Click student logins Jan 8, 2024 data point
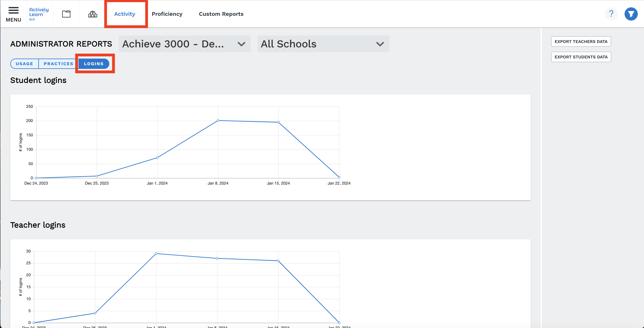 pos(218,120)
